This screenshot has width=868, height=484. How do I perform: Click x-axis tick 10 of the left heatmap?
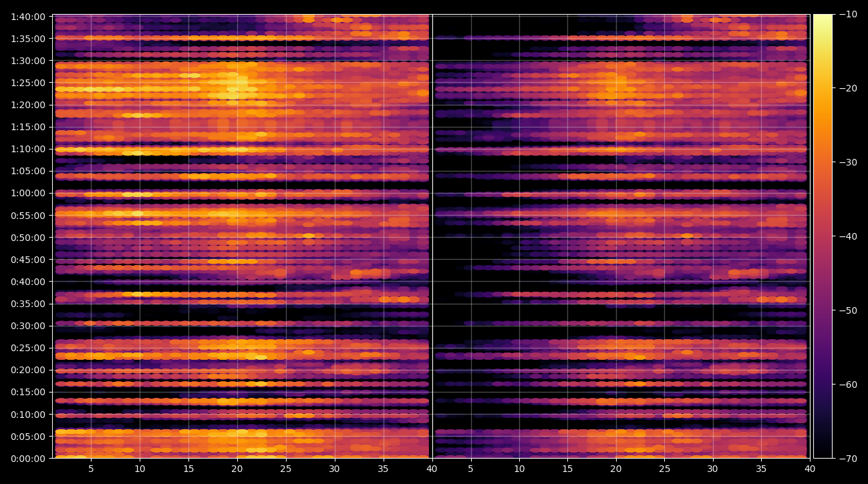140,469
